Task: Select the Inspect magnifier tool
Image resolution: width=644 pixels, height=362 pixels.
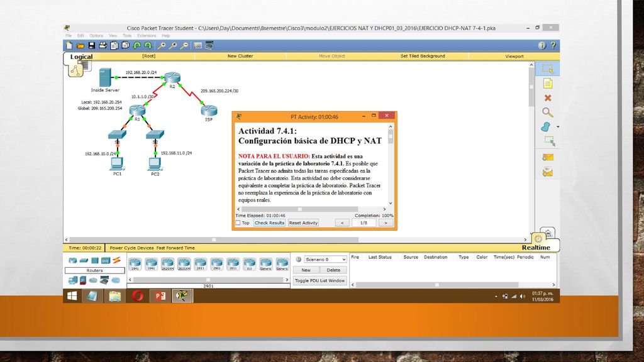Action: pyautogui.click(x=548, y=112)
